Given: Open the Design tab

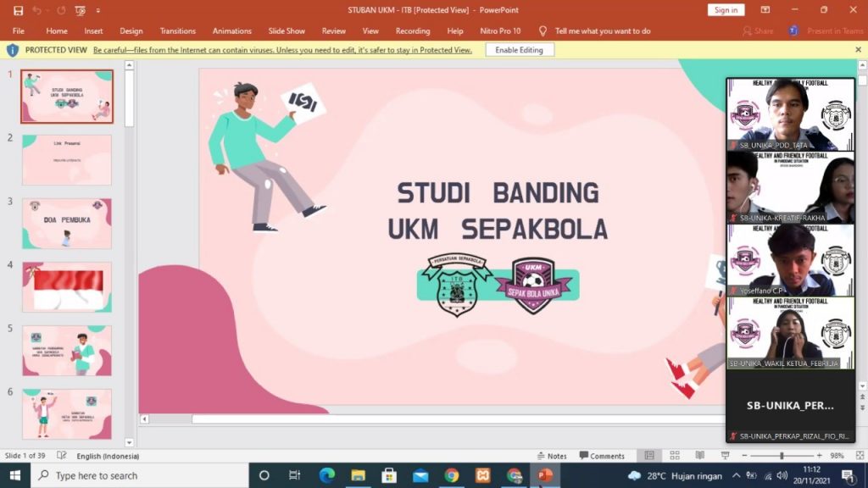Looking at the screenshot, I should coord(131,31).
